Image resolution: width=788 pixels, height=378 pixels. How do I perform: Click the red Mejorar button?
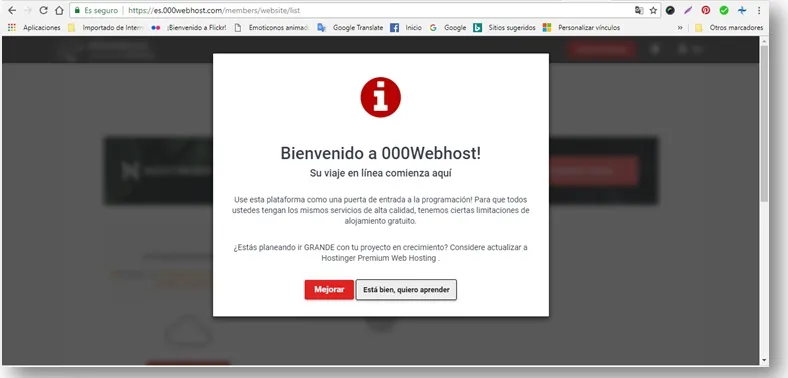(x=329, y=290)
